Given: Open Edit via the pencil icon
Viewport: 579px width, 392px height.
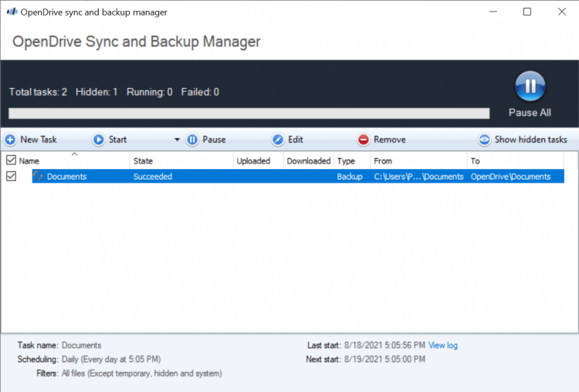Looking at the screenshot, I should pyautogui.click(x=278, y=140).
